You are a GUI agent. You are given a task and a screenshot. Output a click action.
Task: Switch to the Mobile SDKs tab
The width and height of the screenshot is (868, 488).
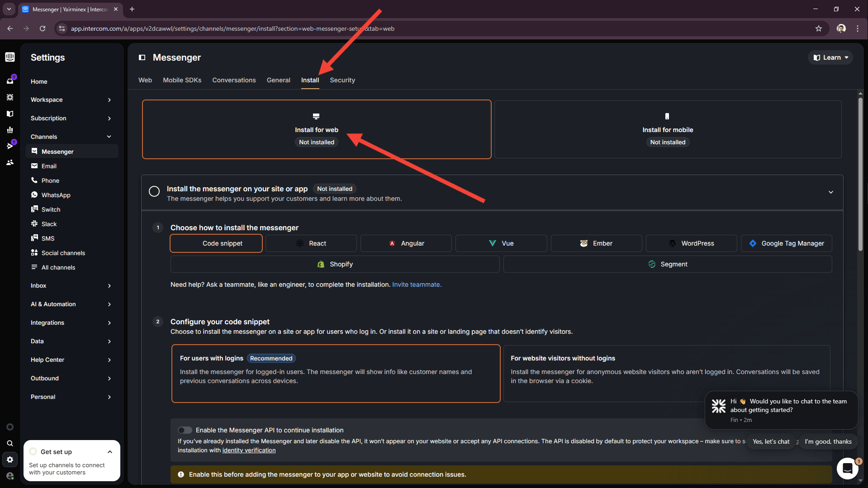pos(182,80)
